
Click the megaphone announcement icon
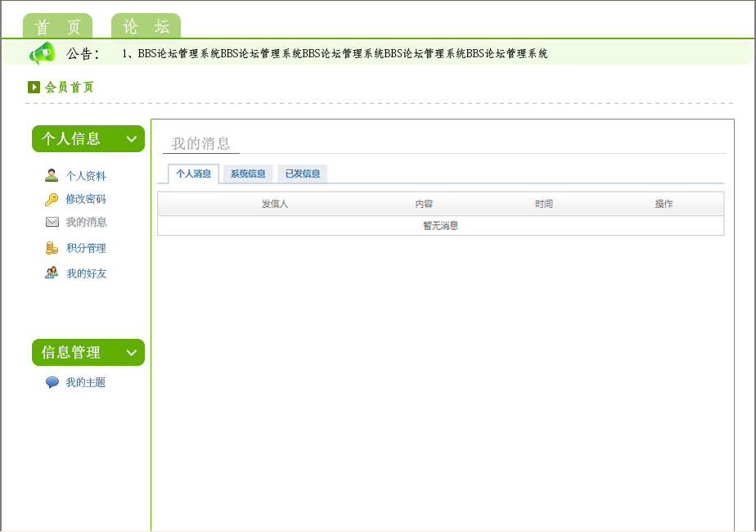[42, 53]
